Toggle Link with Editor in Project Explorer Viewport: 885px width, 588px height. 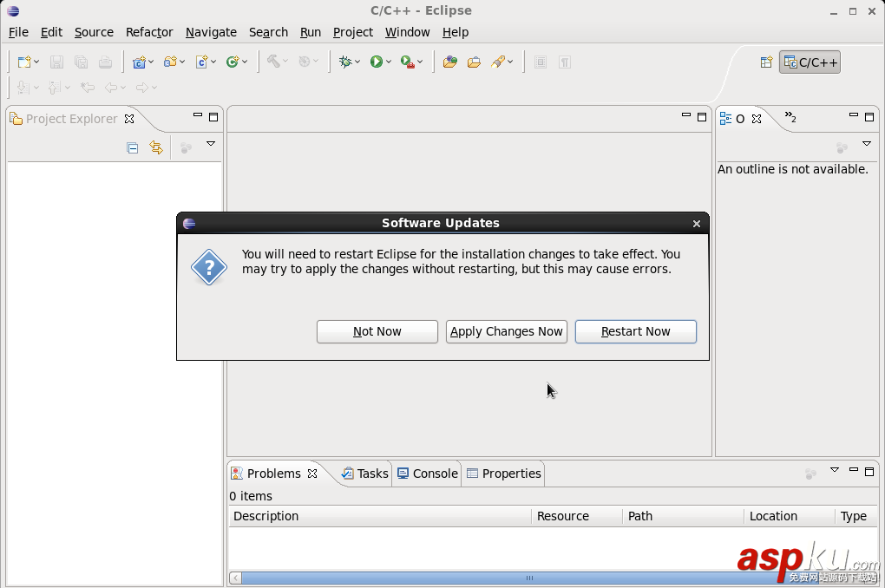coord(156,147)
